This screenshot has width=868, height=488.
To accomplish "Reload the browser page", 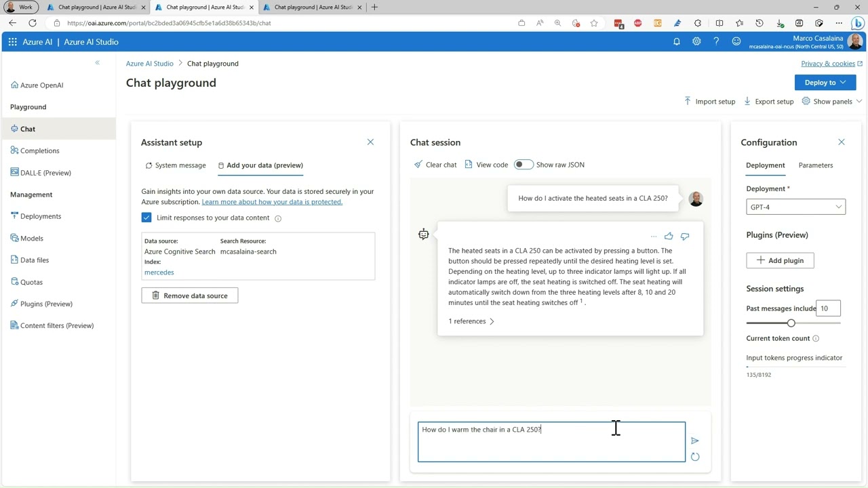I will [x=32, y=23].
